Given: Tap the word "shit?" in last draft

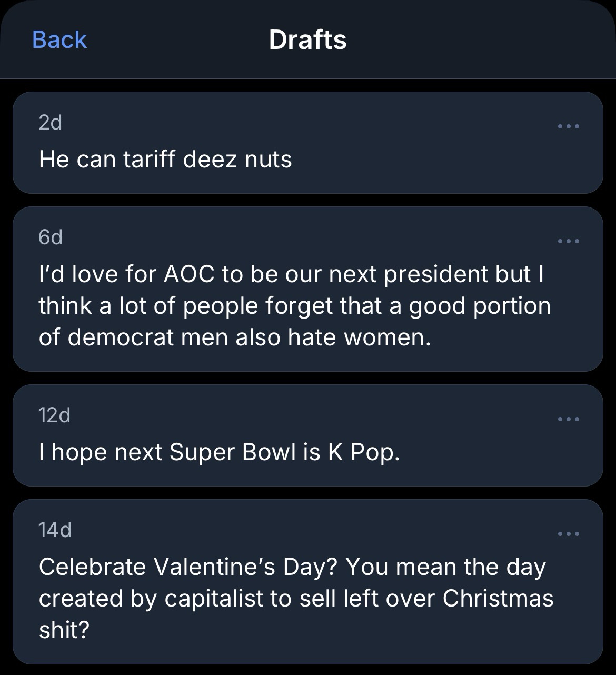Looking at the screenshot, I should click(64, 630).
